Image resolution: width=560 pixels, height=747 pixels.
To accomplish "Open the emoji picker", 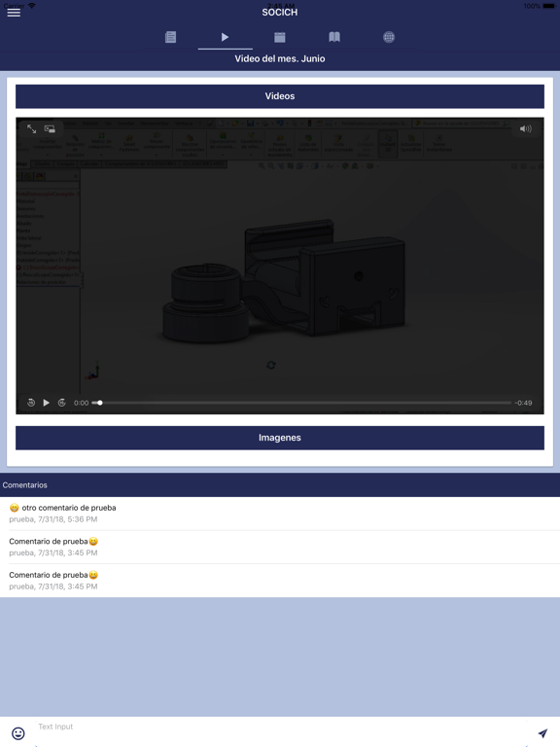I will click(18, 733).
